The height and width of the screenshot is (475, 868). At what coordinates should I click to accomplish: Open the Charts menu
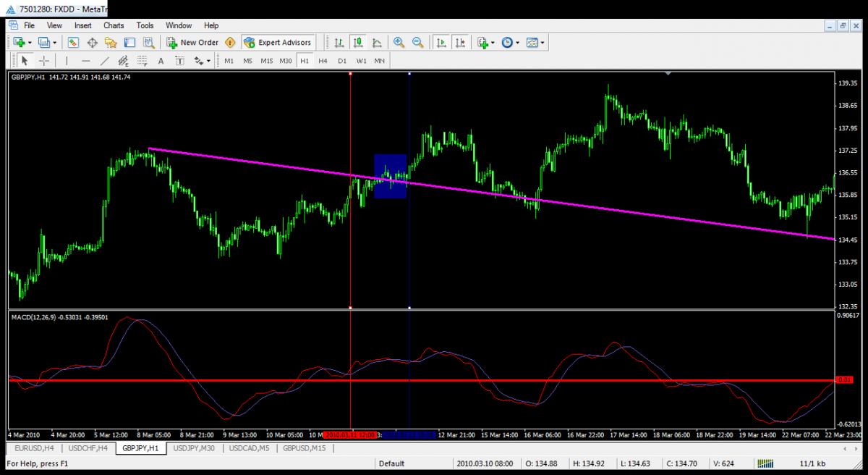[114, 25]
